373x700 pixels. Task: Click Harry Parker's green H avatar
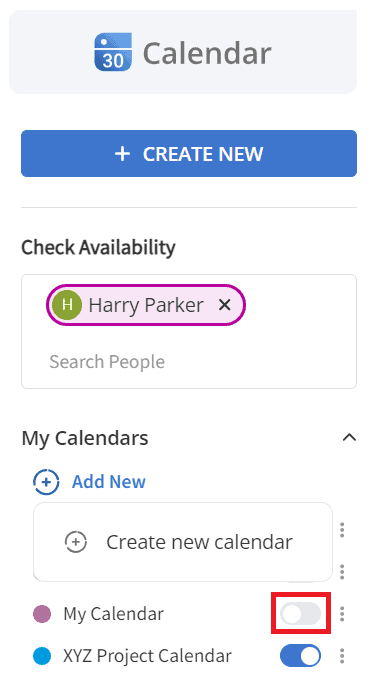pos(67,305)
